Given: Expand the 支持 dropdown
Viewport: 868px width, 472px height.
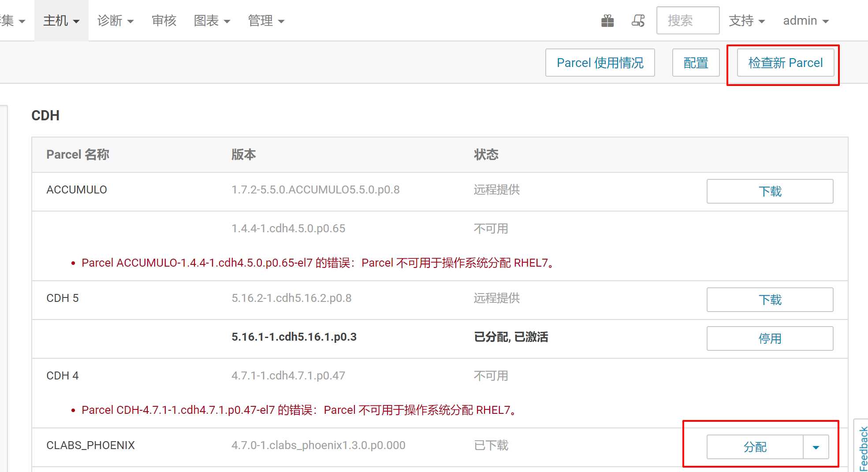Looking at the screenshot, I should (x=747, y=21).
